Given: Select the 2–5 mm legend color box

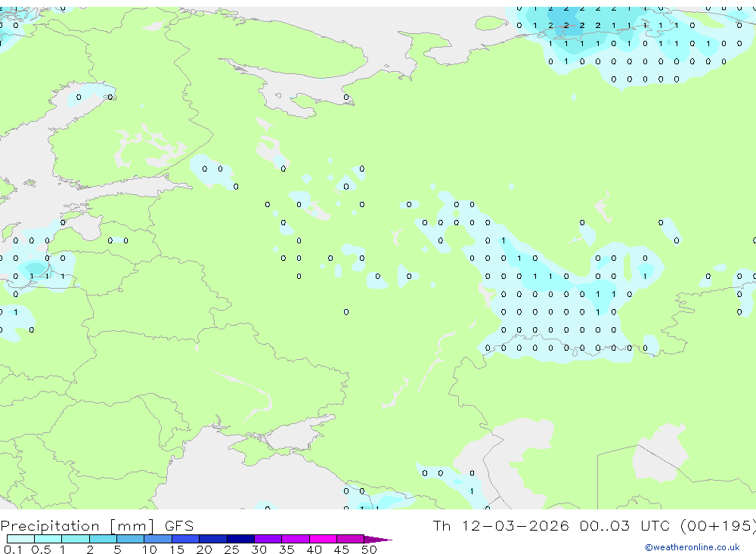Looking at the screenshot, I should tap(103, 539).
